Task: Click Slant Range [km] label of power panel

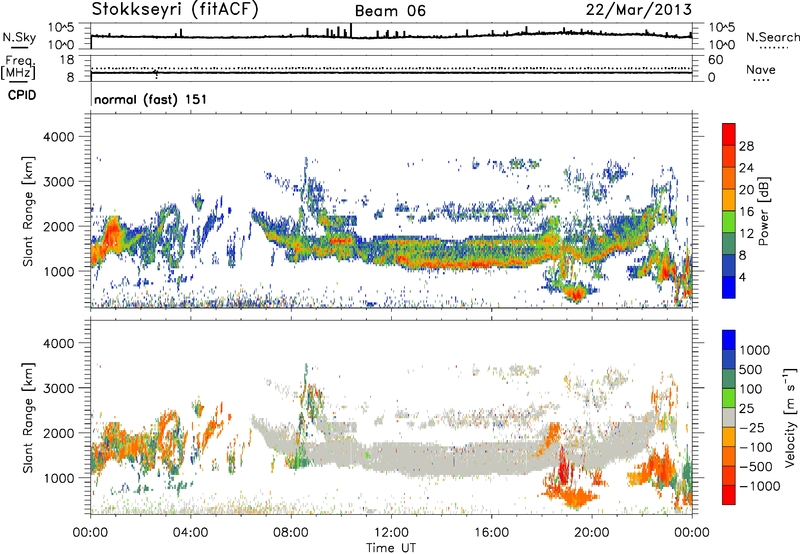Action: click(x=28, y=211)
